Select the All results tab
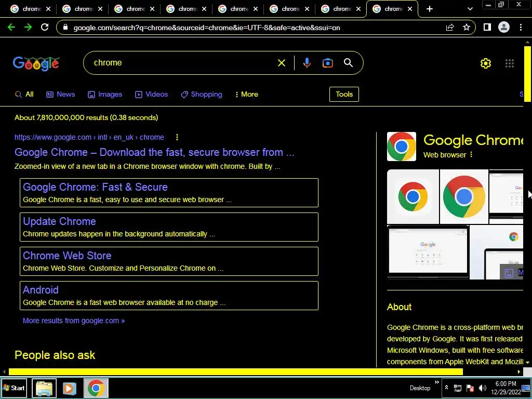This screenshot has height=399, width=532. pyautogui.click(x=24, y=95)
